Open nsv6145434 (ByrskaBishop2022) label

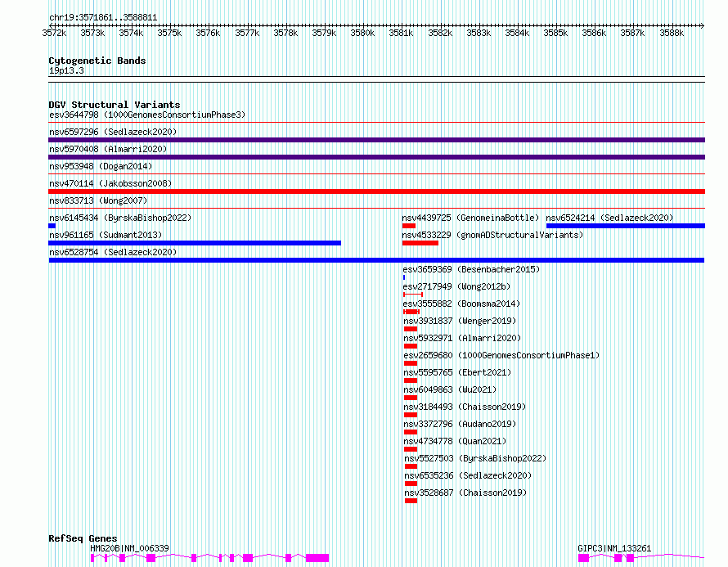coord(120,218)
